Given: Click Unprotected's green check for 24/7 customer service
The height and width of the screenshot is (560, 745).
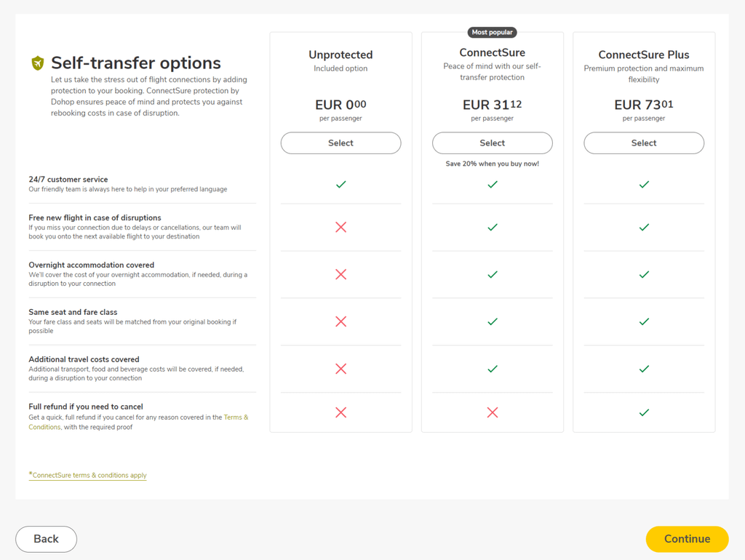Looking at the screenshot, I should click(x=340, y=184).
